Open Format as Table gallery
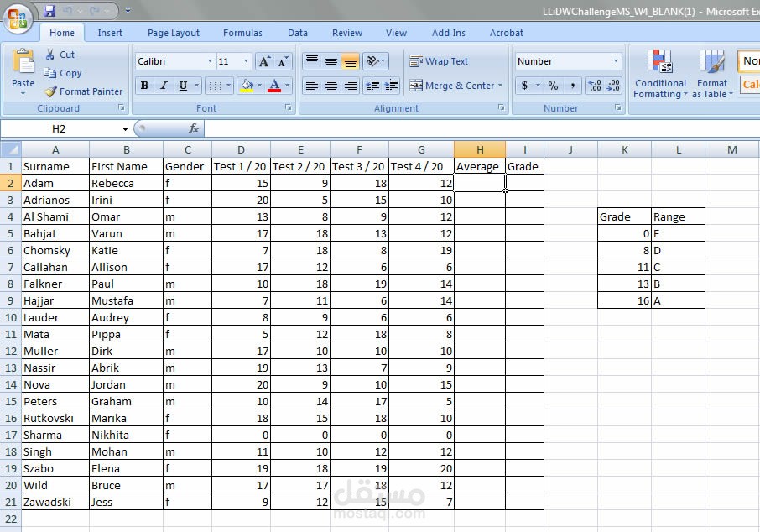 click(x=712, y=74)
